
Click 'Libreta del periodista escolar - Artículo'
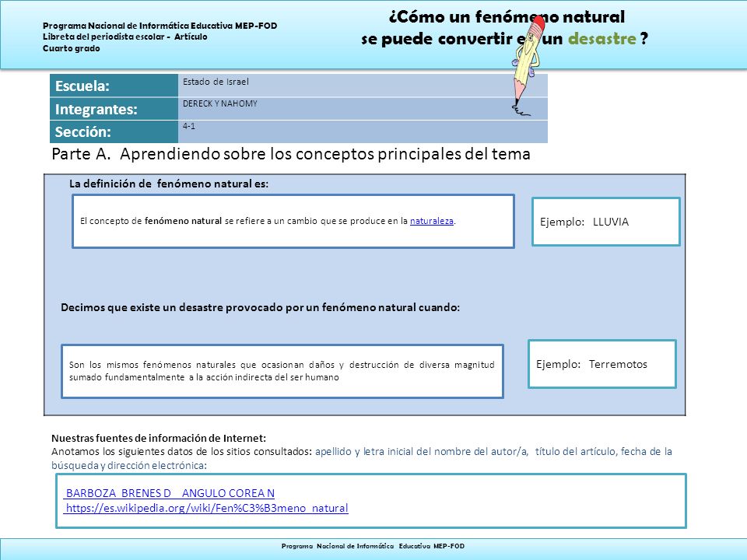coord(124,37)
